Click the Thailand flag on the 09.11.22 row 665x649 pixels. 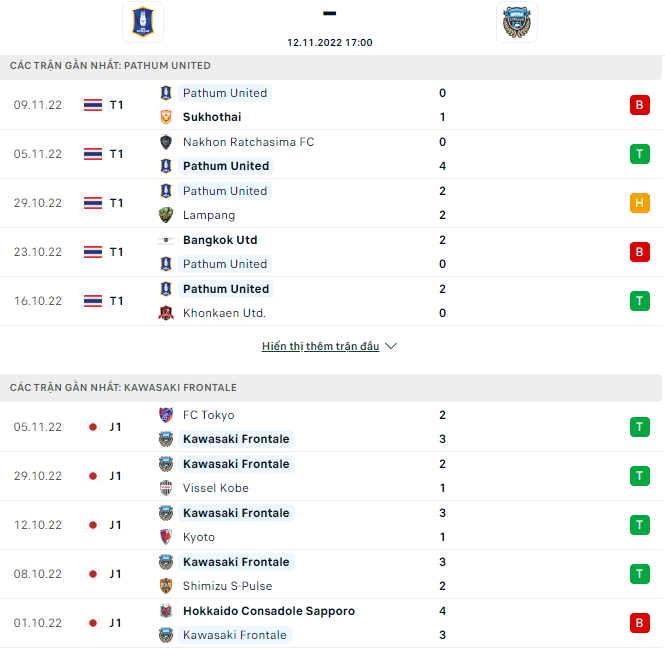[x=93, y=105]
